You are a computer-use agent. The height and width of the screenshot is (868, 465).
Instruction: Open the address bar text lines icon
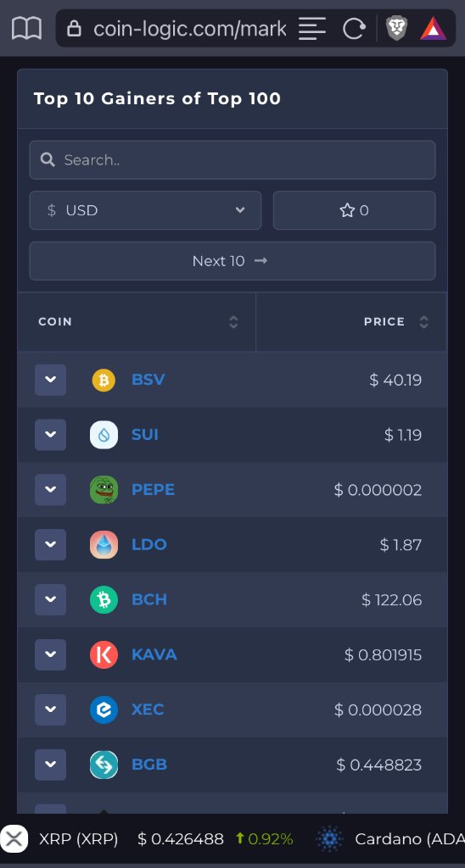(x=312, y=28)
